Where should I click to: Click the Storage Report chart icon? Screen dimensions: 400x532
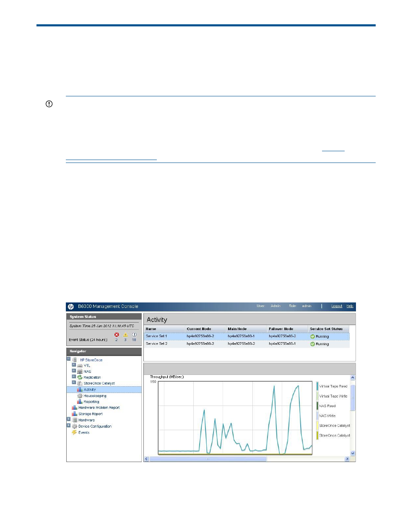coord(74,414)
